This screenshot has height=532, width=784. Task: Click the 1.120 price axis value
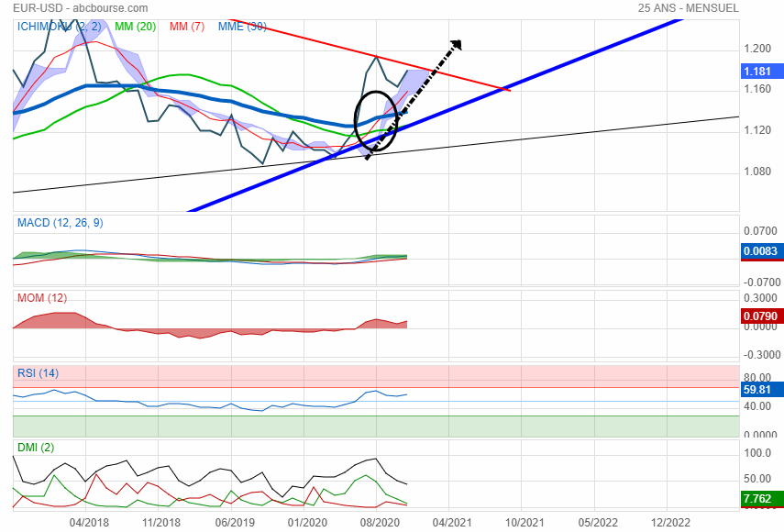tap(757, 130)
